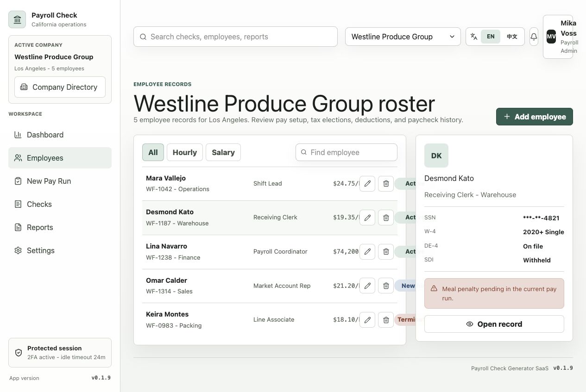Edit Lina Navarro's record with pencil icon
586x392 pixels.
367,252
